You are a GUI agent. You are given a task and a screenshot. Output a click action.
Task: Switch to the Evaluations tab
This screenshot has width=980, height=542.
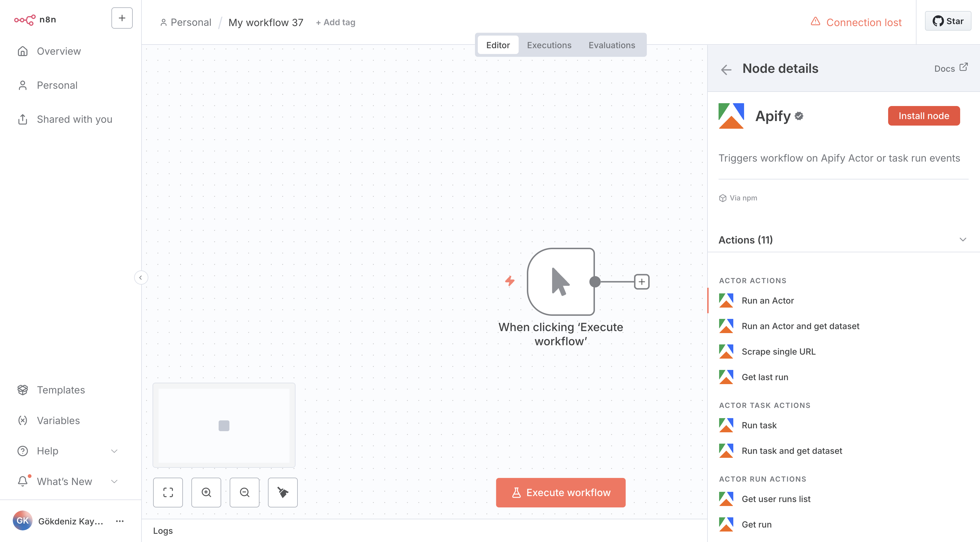click(611, 45)
